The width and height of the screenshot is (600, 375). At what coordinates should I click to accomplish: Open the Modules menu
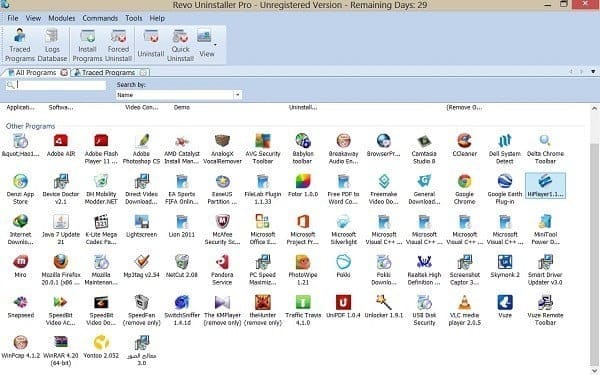point(62,18)
